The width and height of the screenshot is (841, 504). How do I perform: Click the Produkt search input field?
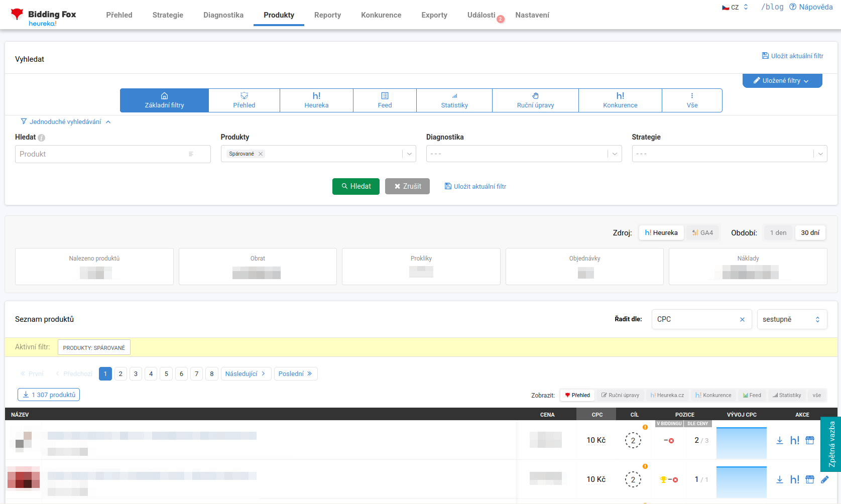[x=113, y=154]
